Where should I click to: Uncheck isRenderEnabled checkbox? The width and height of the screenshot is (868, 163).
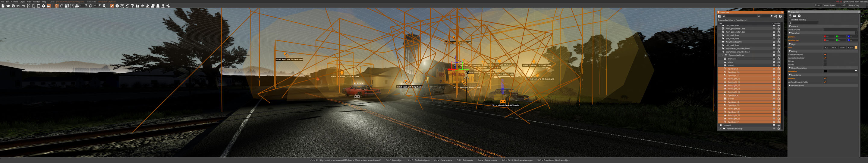(x=825, y=55)
